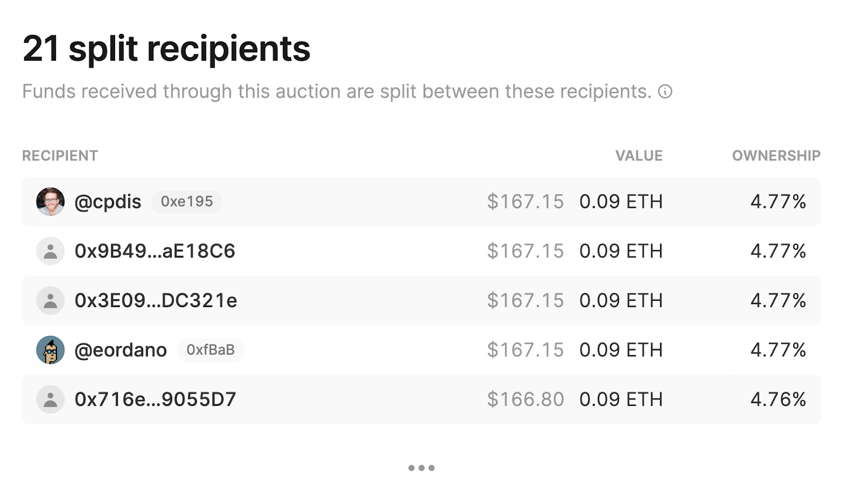Viewport: 845px width, 504px height.
Task: Click the 0x3E09...DC321e placeholder avatar
Action: 50,301
